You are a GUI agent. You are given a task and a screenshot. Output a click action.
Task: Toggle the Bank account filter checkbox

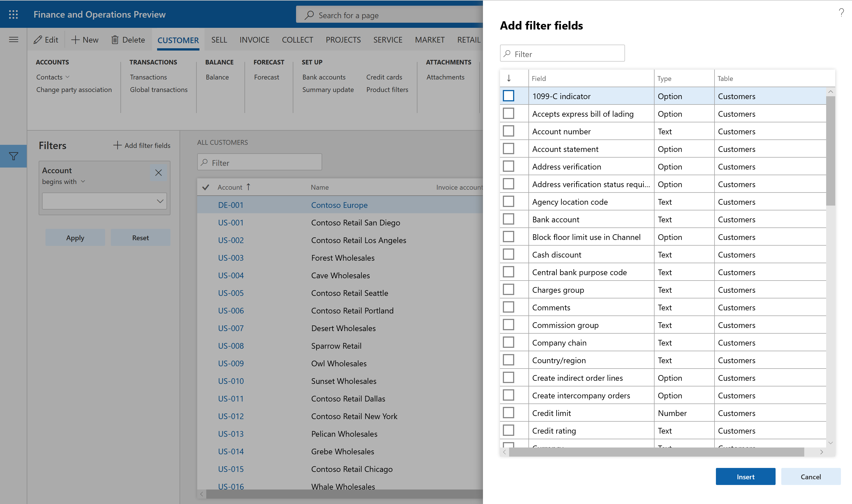509,219
